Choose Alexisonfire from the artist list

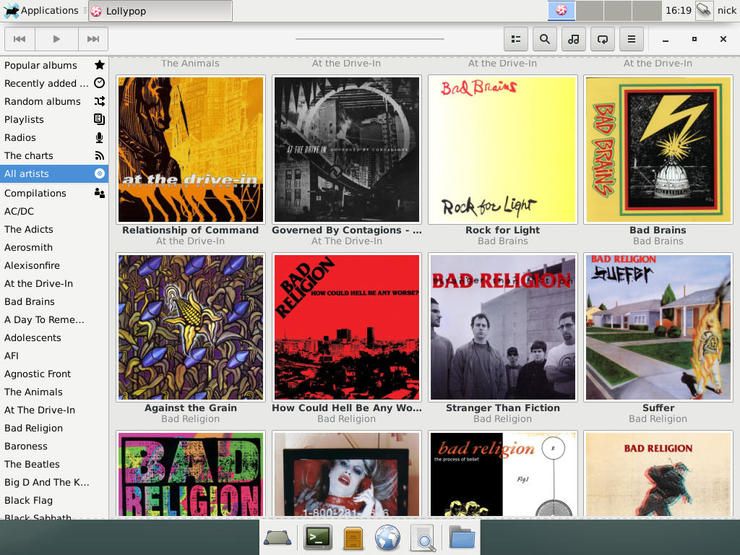[54, 265]
